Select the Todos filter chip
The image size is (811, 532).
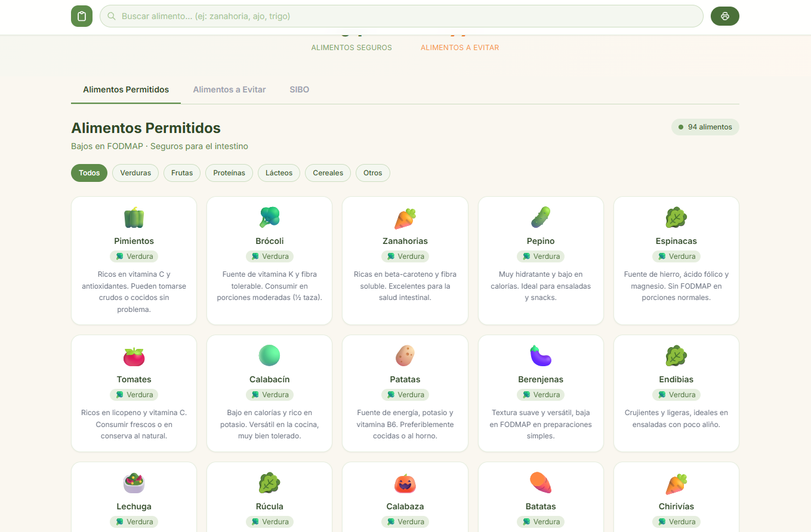pos(90,173)
